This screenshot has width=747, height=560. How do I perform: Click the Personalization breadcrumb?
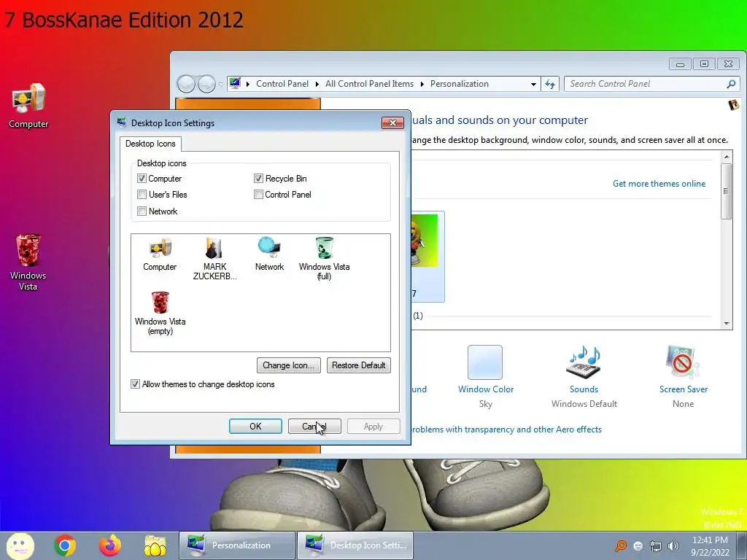pyautogui.click(x=460, y=84)
